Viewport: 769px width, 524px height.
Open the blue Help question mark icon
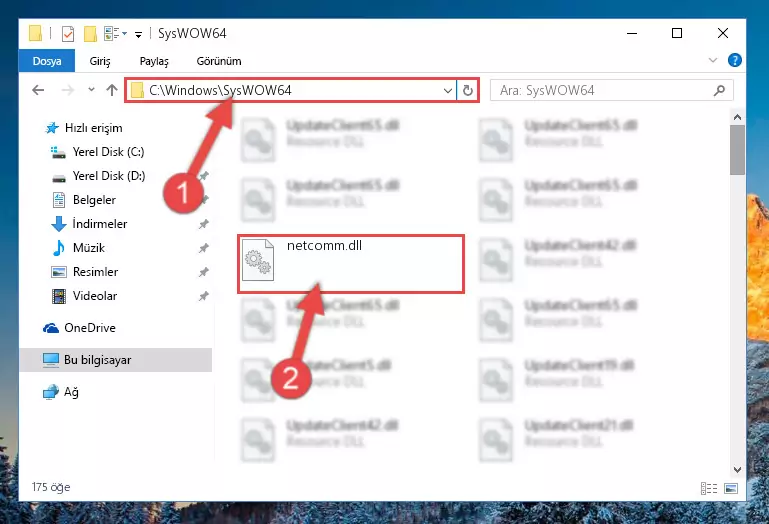click(734, 60)
